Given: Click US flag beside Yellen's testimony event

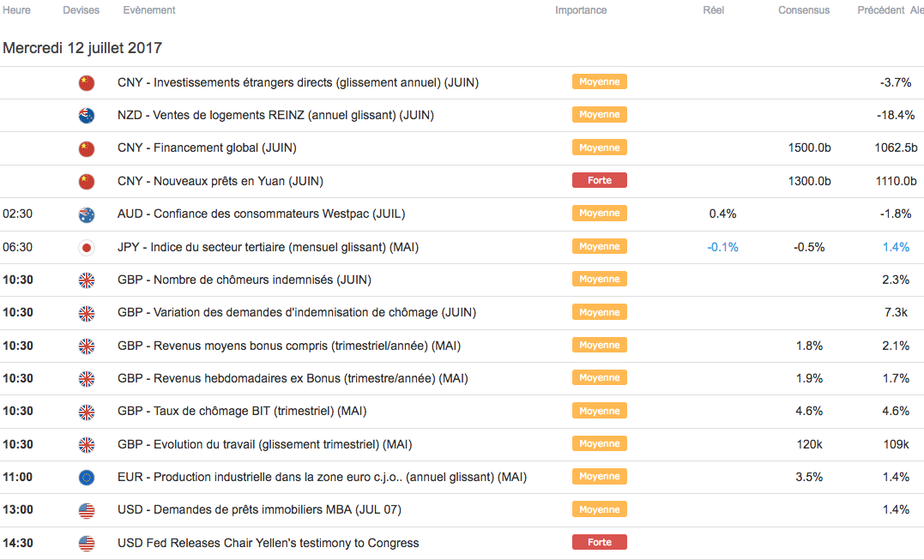Looking at the screenshot, I should pos(86,543).
